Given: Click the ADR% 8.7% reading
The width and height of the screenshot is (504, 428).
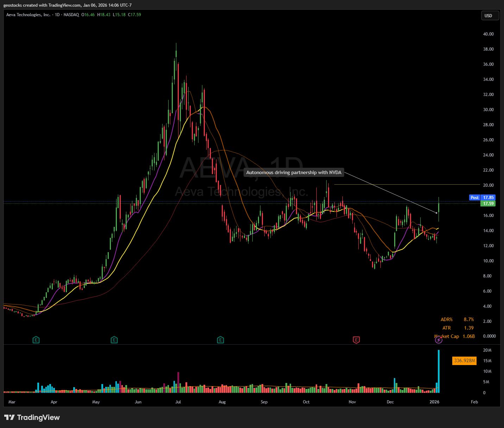Looking at the screenshot, I should coord(457,319).
